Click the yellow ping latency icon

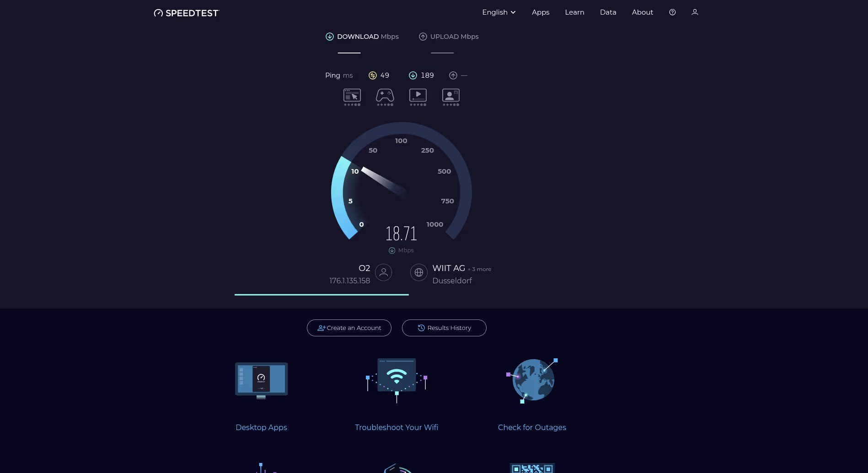point(372,75)
